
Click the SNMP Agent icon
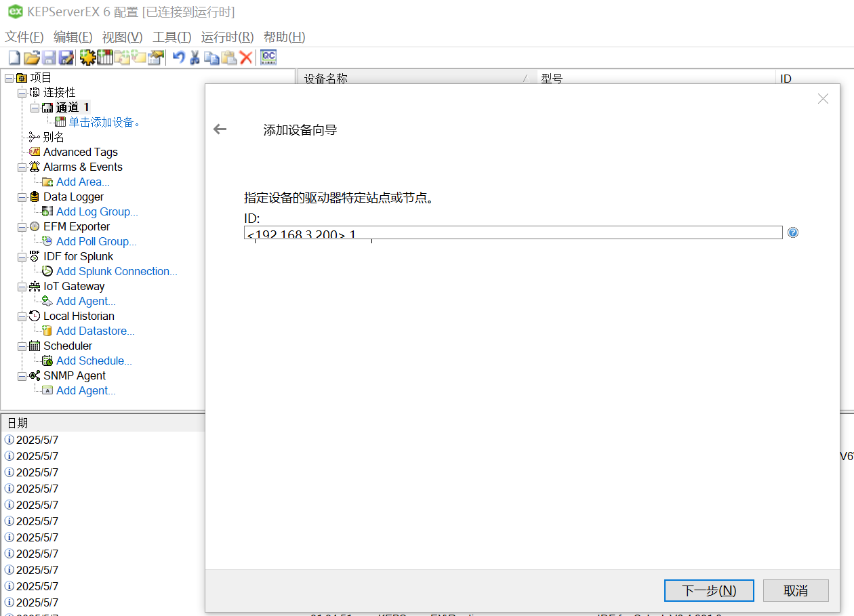pyautogui.click(x=35, y=375)
